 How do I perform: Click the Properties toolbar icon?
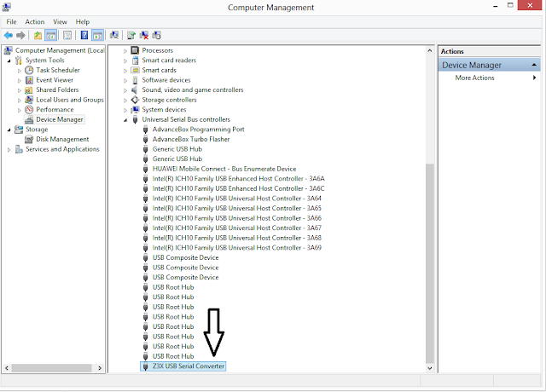point(67,35)
